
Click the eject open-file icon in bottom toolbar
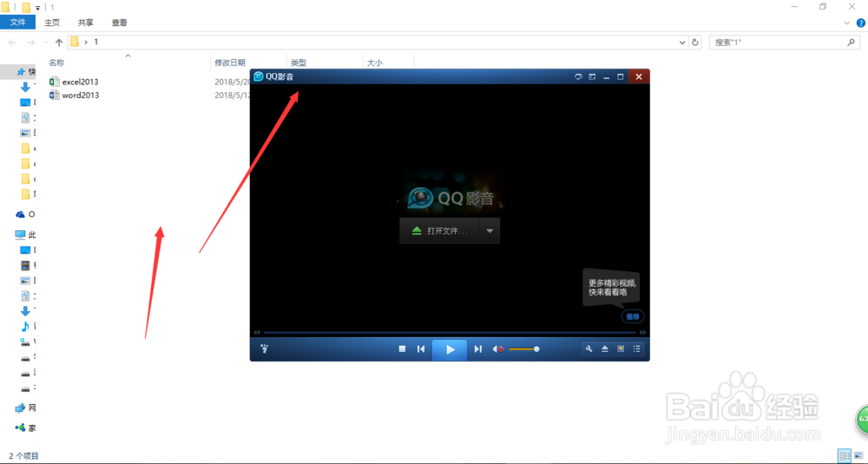(x=605, y=348)
